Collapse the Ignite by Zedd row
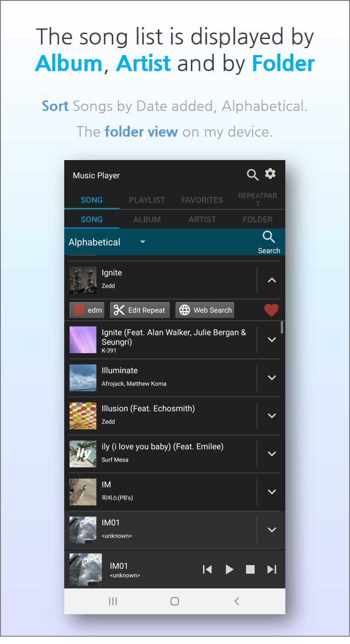The height and width of the screenshot is (644, 350). pyautogui.click(x=272, y=280)
